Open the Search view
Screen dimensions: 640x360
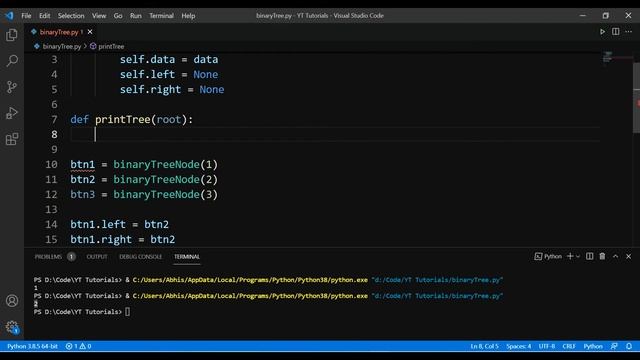click(x=12, y=61)
